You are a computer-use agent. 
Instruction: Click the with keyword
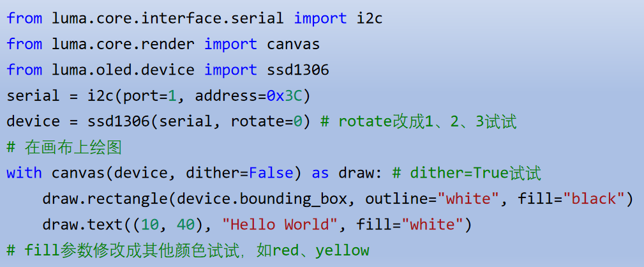click(24, 173)
